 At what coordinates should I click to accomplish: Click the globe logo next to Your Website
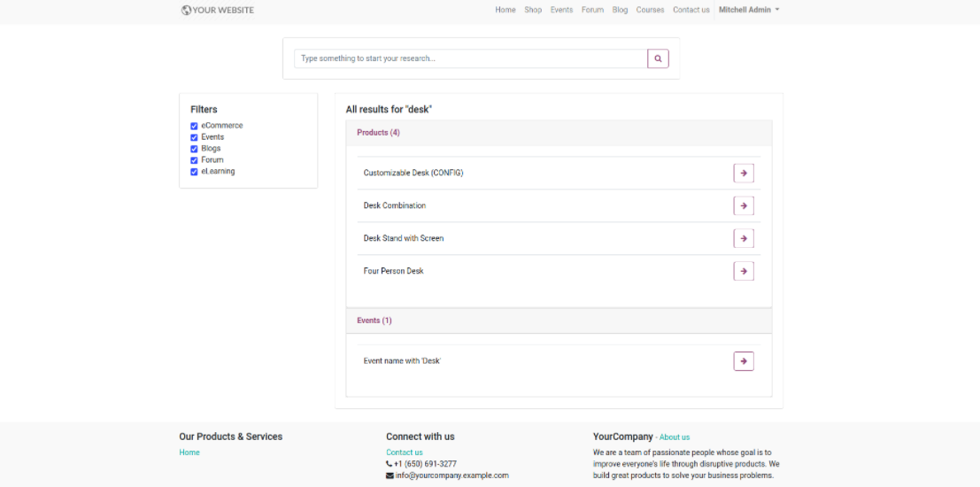[x=186, y=10]
